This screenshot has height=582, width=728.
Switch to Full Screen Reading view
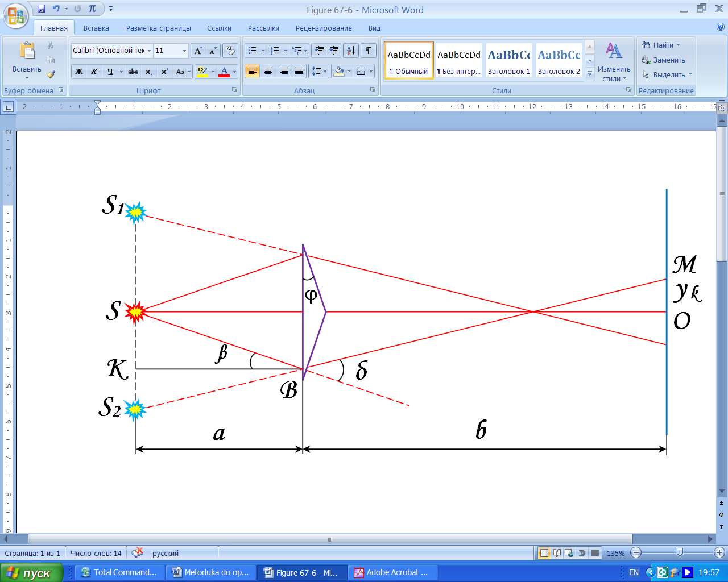coord(557,553)
